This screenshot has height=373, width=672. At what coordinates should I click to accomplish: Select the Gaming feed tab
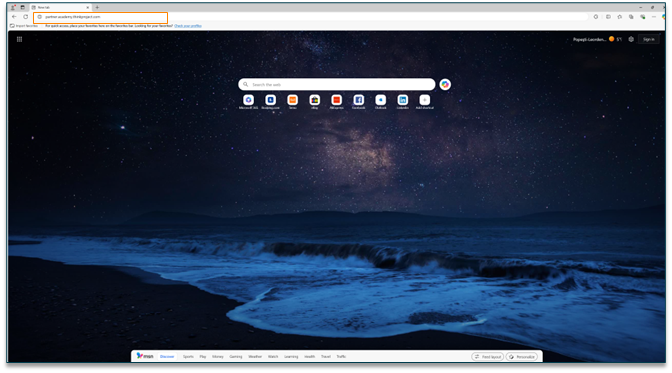point(236,357)
